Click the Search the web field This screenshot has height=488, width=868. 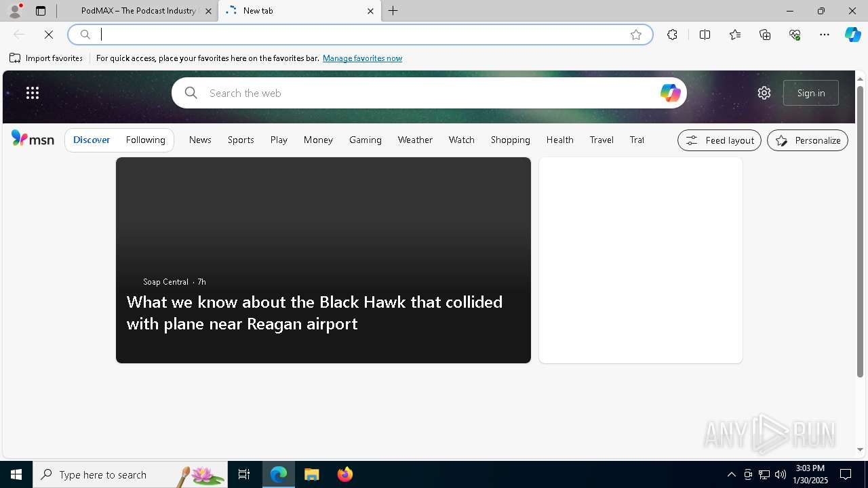429,93
